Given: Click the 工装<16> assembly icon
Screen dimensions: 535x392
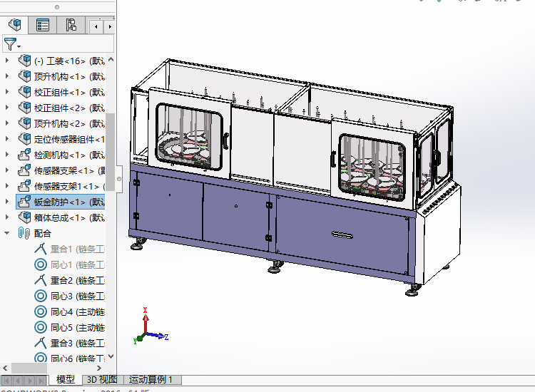Looking at the screenshot, I should [24, 61].
